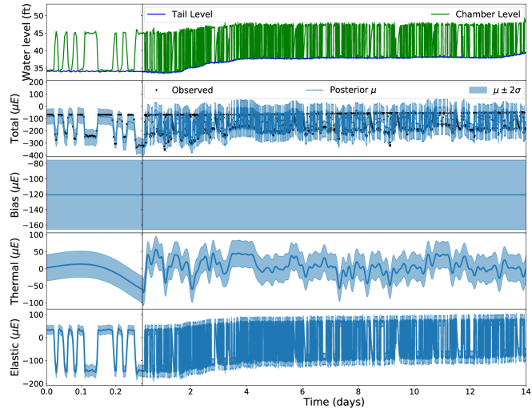Screen dimensions: 532x409
Task: Click the x-axis tick label 10
Action: click(x=414, y=391)
